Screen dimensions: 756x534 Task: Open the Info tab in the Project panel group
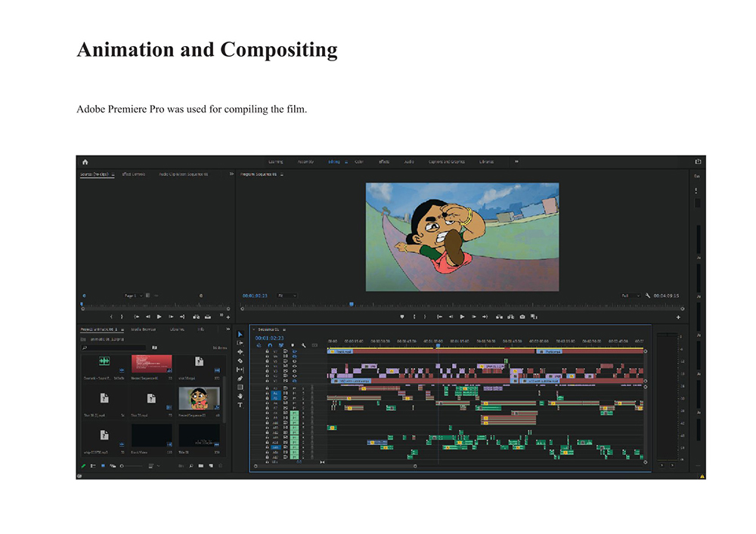(201, 329)
